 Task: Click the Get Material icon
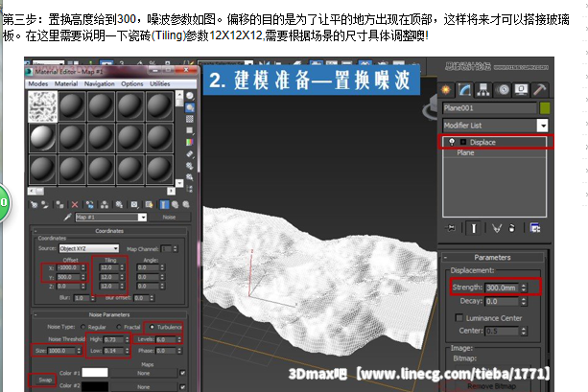(35, 204)
